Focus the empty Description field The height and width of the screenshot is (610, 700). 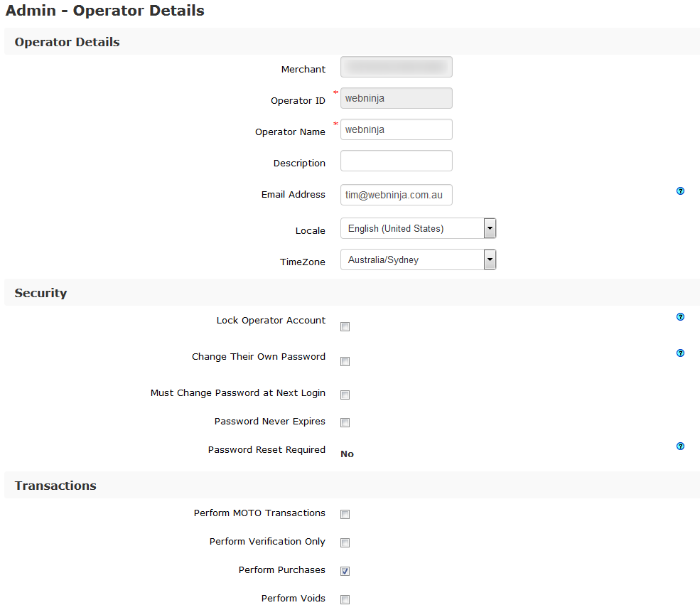point(397,161)
